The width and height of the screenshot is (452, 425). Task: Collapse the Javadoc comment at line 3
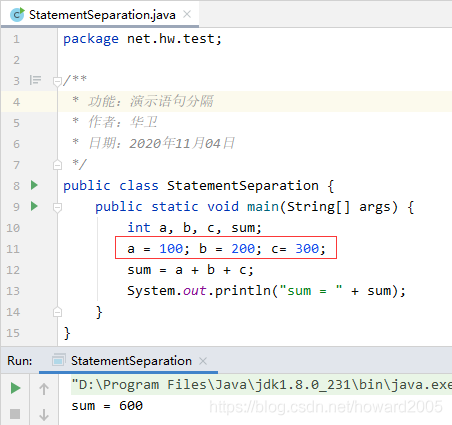click(x=57, y=81)
